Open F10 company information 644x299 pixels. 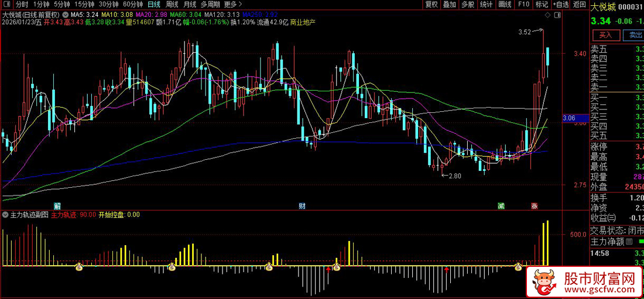tap(523, 5)
